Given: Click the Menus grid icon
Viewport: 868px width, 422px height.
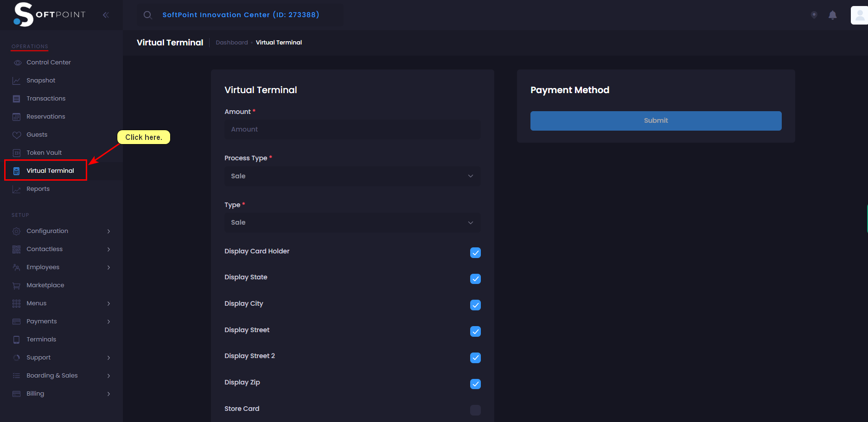Looking at the screenshot, I should 17,303.
